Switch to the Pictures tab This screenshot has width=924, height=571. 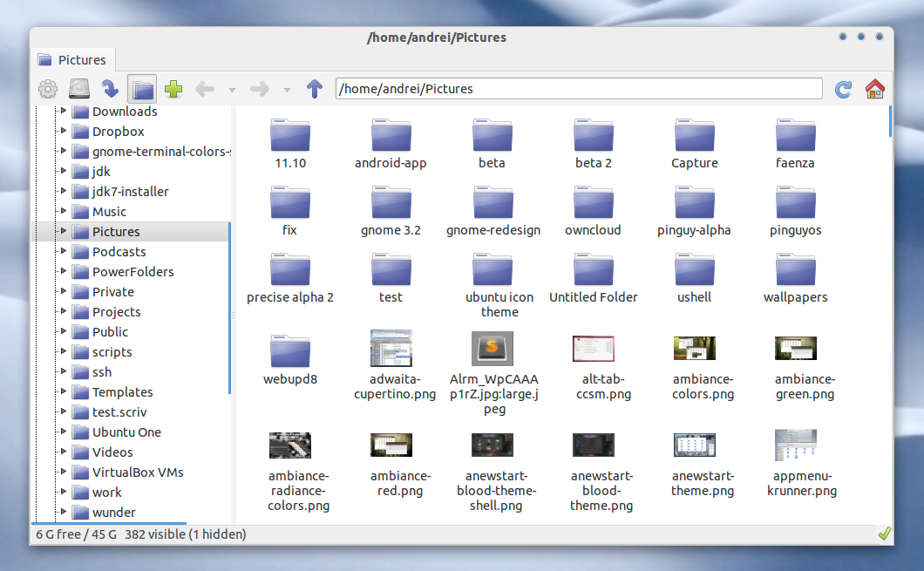tap(73, 59)
